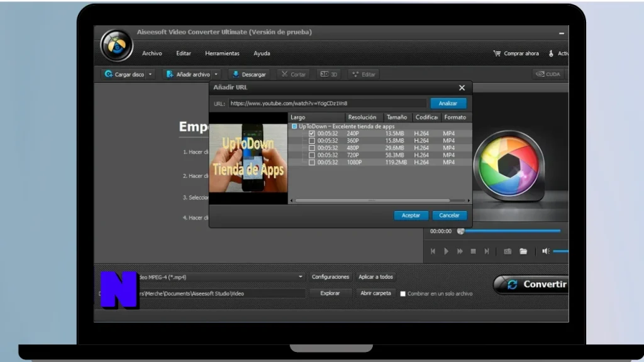This screenshot has height=362, width=644.
Task: Click the volume slider bar
Action: click(560, 251)
